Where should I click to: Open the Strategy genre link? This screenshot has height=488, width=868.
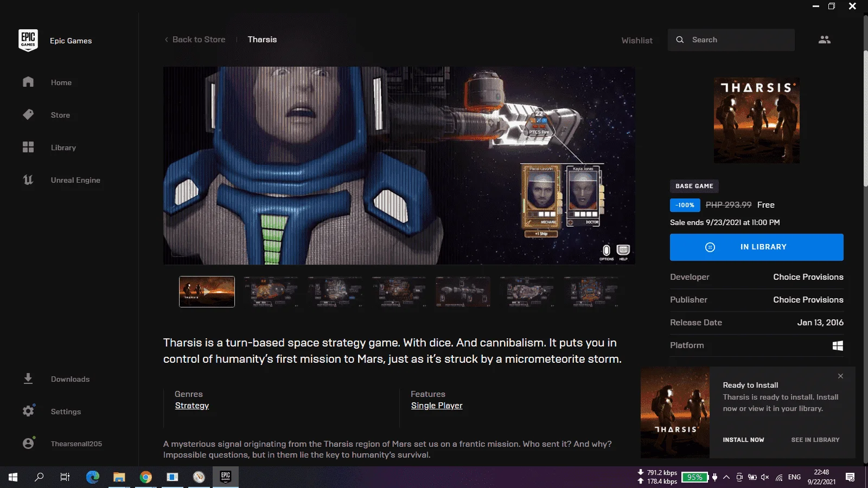click(192, 406)
